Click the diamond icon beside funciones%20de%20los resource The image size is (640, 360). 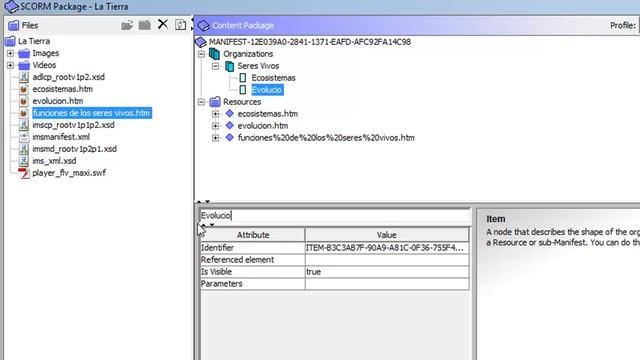pyautogui.click(x=230, y=138)
